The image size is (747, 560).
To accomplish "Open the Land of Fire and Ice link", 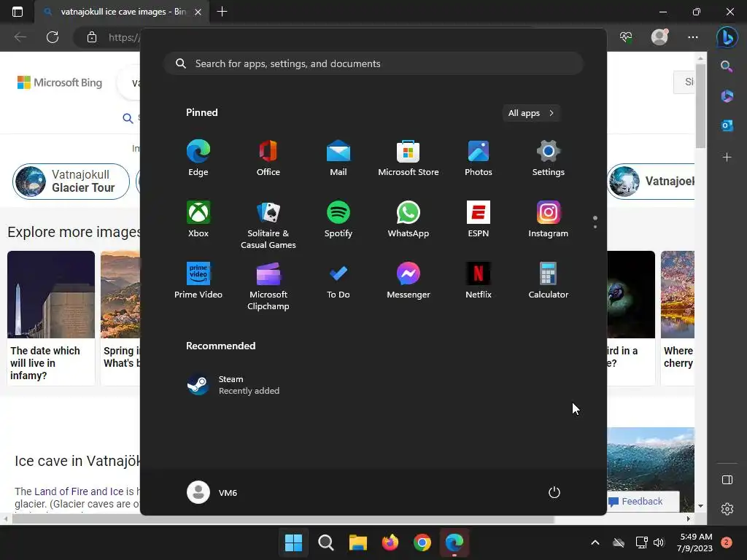I will (x=79, y=491).
